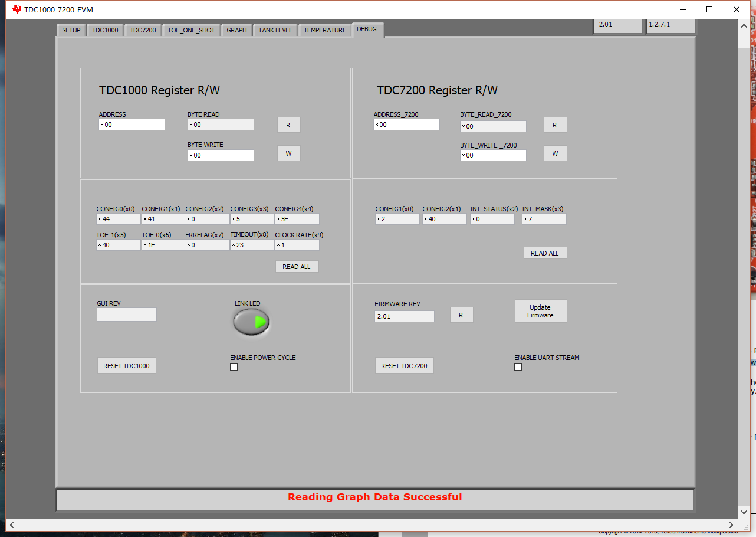
Task: Select the TANK LEVEL tab
Action: [275, 30]
